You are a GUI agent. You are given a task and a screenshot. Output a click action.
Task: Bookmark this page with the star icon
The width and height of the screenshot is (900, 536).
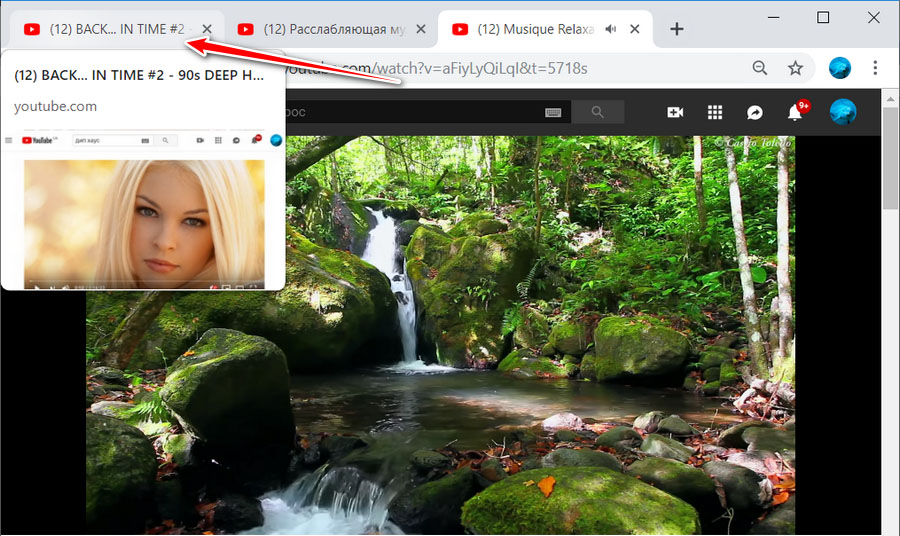[795, 68]
